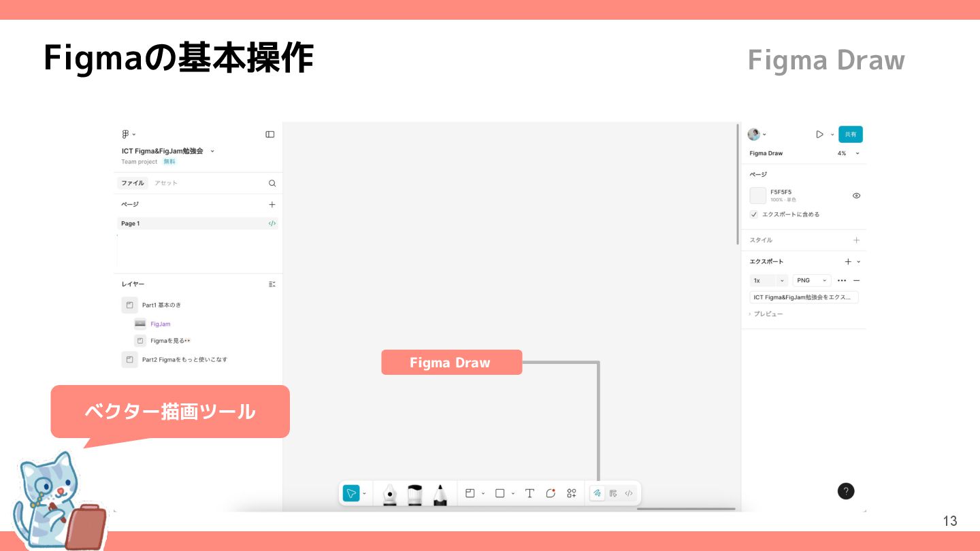The image size is (980, 551).
Task: Select the Text tool
Action: tap(529, 493)
